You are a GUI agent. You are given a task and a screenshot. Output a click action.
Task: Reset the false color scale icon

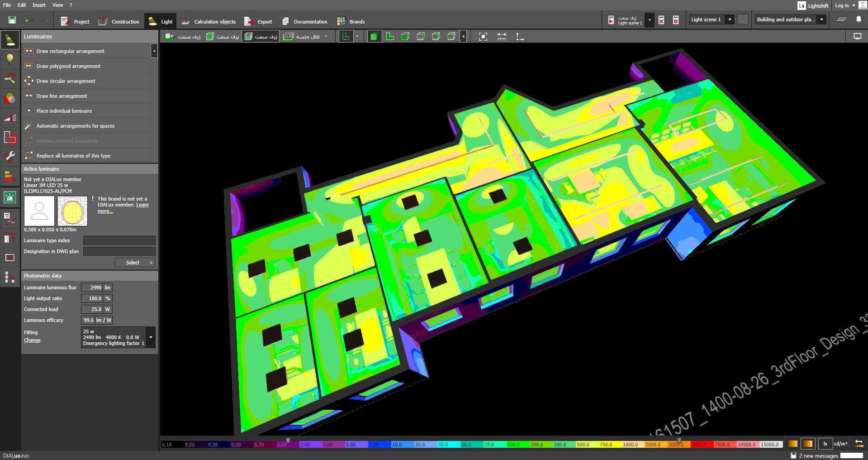tap(859, 444)
